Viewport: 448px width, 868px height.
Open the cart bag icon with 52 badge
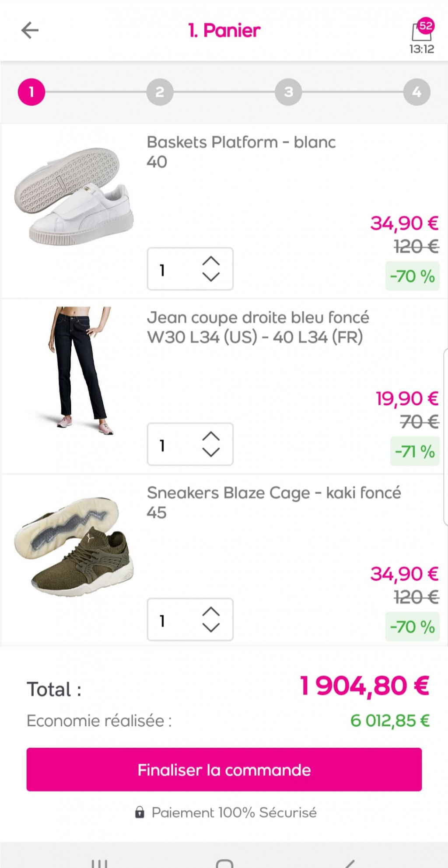click(x=422, y=31)
